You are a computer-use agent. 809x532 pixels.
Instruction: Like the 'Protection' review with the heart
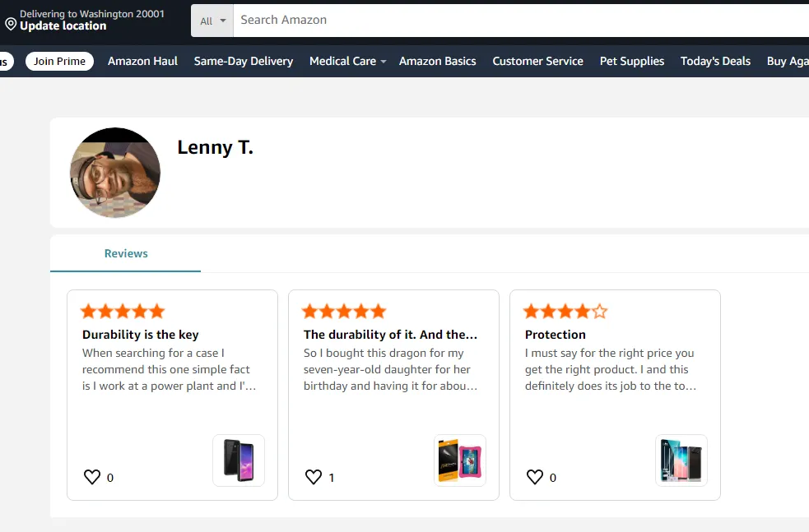point(535,477)
